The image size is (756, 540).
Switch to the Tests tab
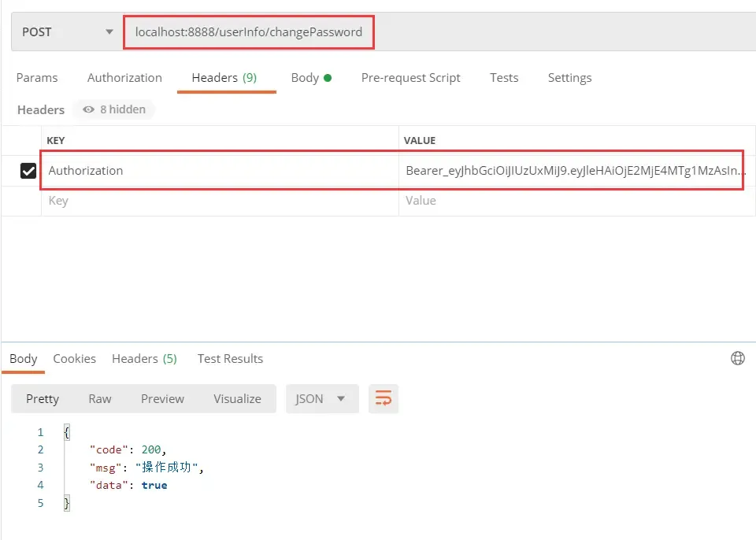coord(504,77)
